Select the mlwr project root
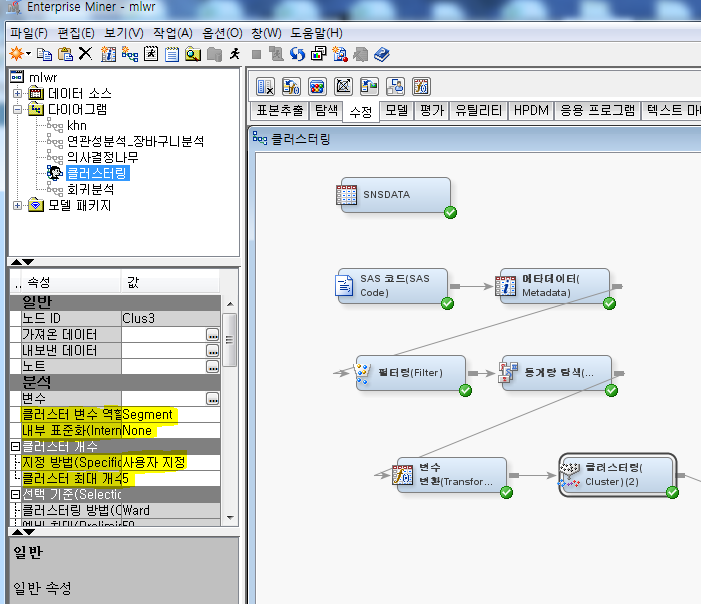 (x=43, y=77)
